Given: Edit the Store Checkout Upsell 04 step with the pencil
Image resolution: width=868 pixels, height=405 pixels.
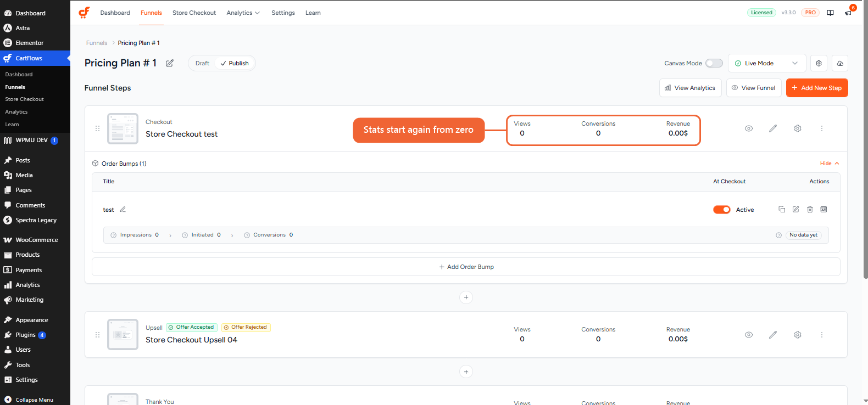Looking at the screenshot, I should click(x=773, y=335).
